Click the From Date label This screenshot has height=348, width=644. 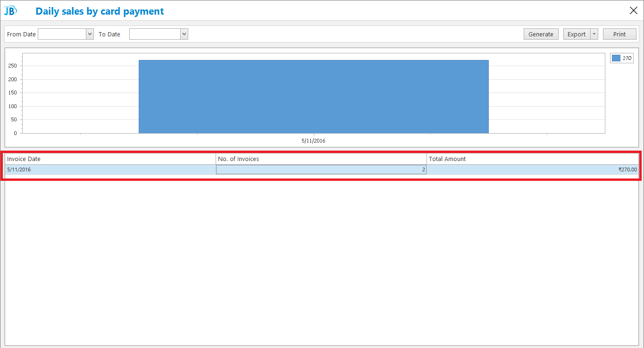(x=21, y=34)
